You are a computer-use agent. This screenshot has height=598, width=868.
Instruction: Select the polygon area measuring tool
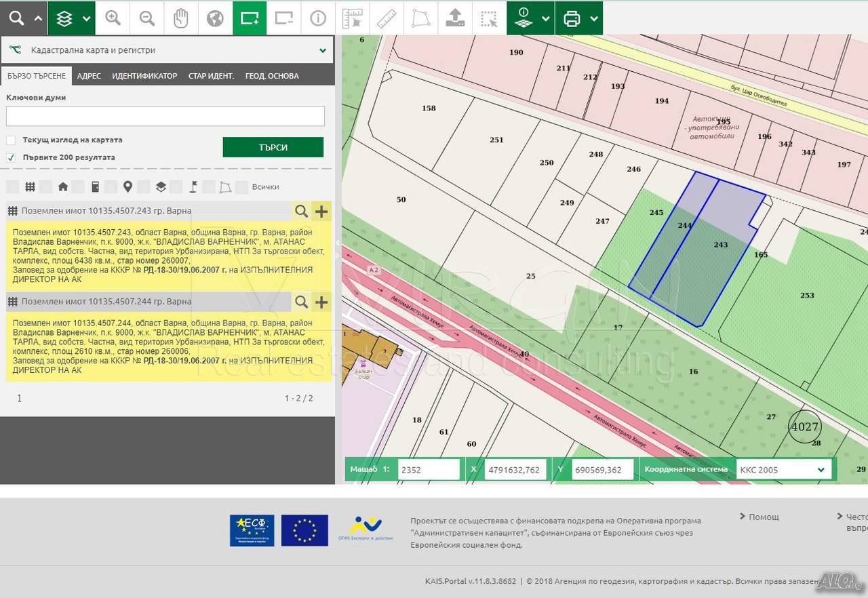[x=420, y=18]
